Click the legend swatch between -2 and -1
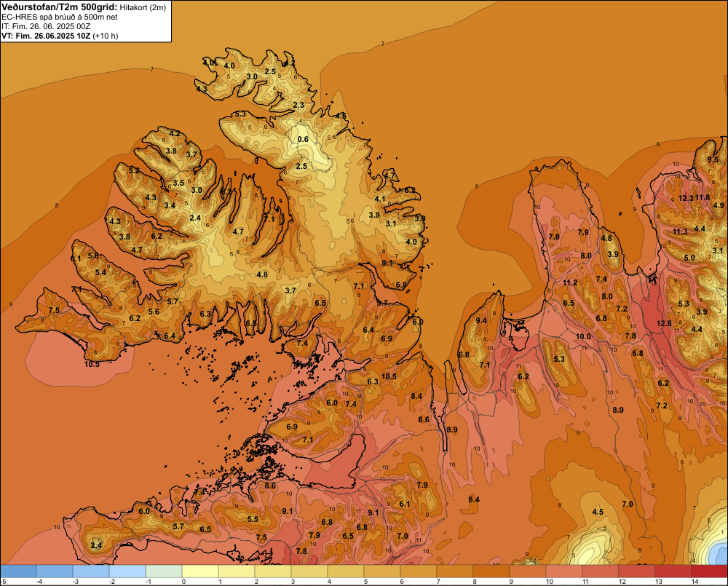Viewport: 728px width, 586px height. click(127, 571)
